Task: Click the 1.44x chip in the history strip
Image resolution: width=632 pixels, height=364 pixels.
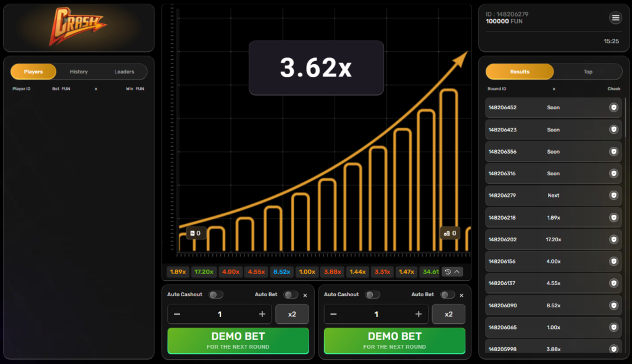Action: (x=357, y=271)
